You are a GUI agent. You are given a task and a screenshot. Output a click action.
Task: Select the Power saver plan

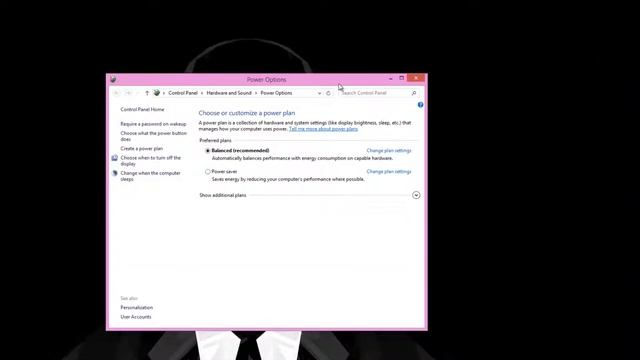point(208,172)
